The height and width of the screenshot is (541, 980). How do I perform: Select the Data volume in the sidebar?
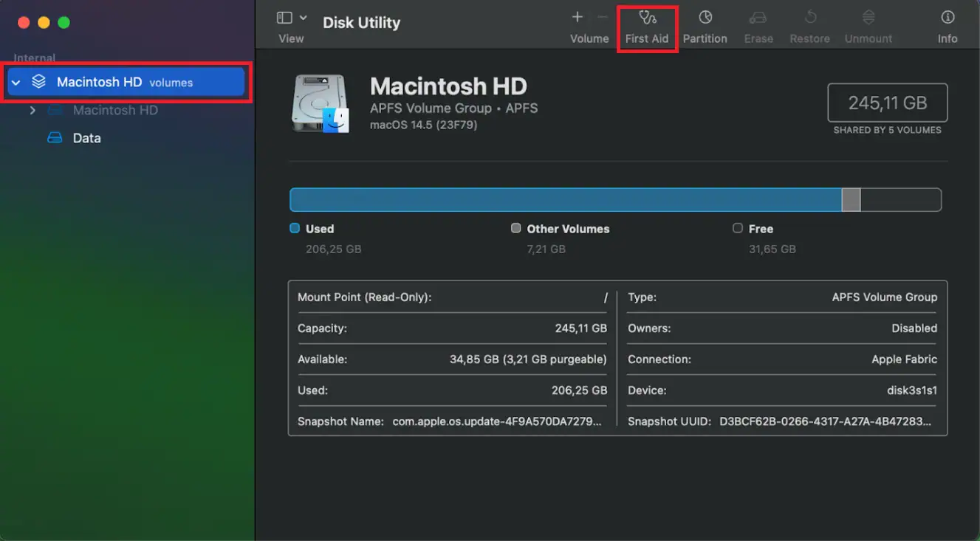click(x=86, y=138)
